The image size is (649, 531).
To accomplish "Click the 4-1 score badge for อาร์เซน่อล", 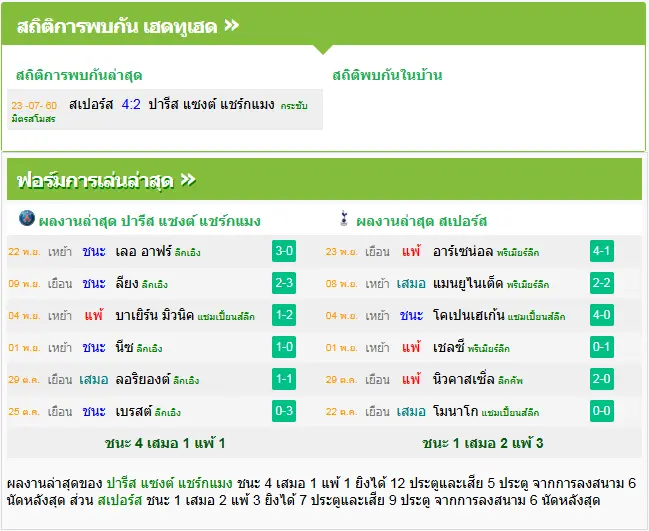I will pyautogui.click(x=602, y=251).
